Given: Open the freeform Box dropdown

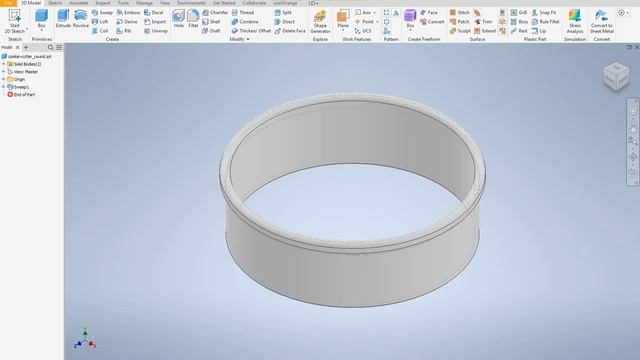Looking at the screenshot, I should tap(410, 30).
